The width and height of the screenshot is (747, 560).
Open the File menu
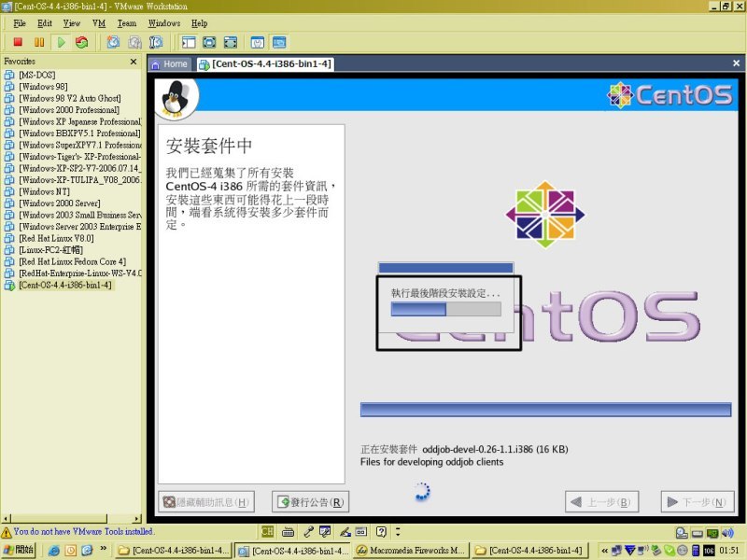point(19,23)
